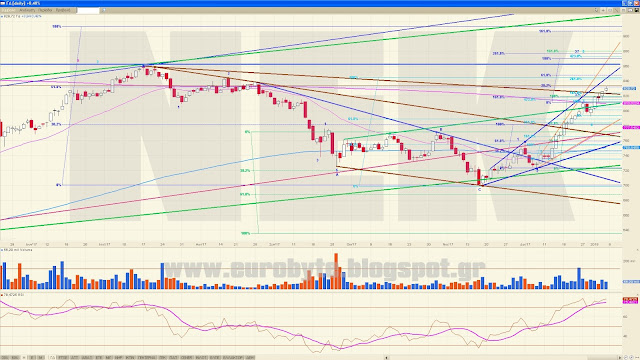This screenshot has height=360, width=640.
Task: Select the crosshair tool in the top-right toolbar
Action: (x=603, y=10)
